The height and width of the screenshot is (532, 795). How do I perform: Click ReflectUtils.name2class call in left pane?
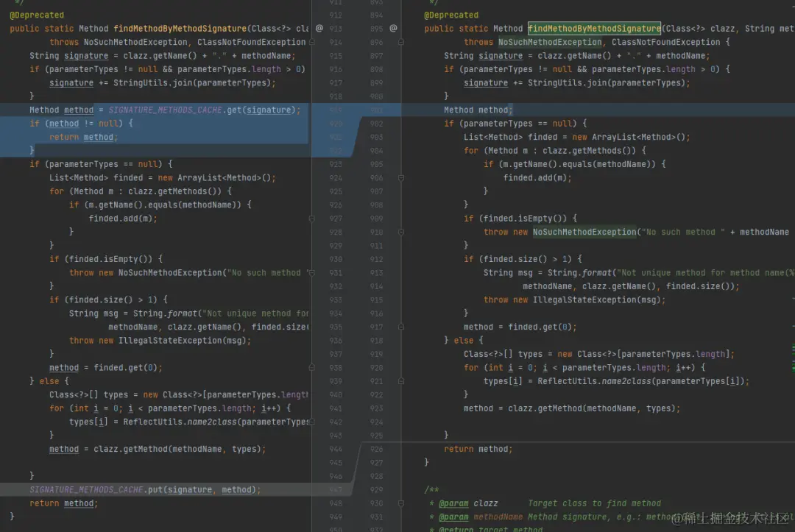coord(216,422)
